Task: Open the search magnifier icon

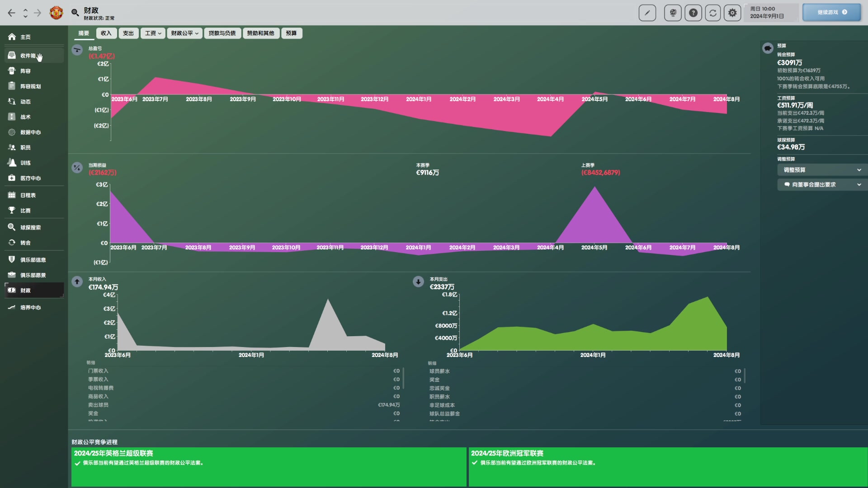Action: coord(75,13)
